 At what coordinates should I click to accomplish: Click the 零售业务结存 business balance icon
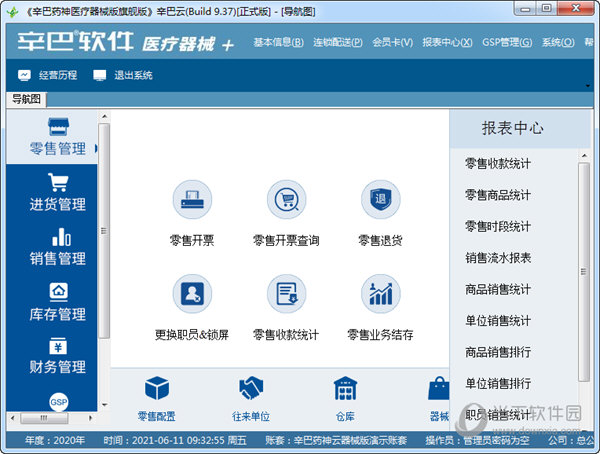(380, 294)
